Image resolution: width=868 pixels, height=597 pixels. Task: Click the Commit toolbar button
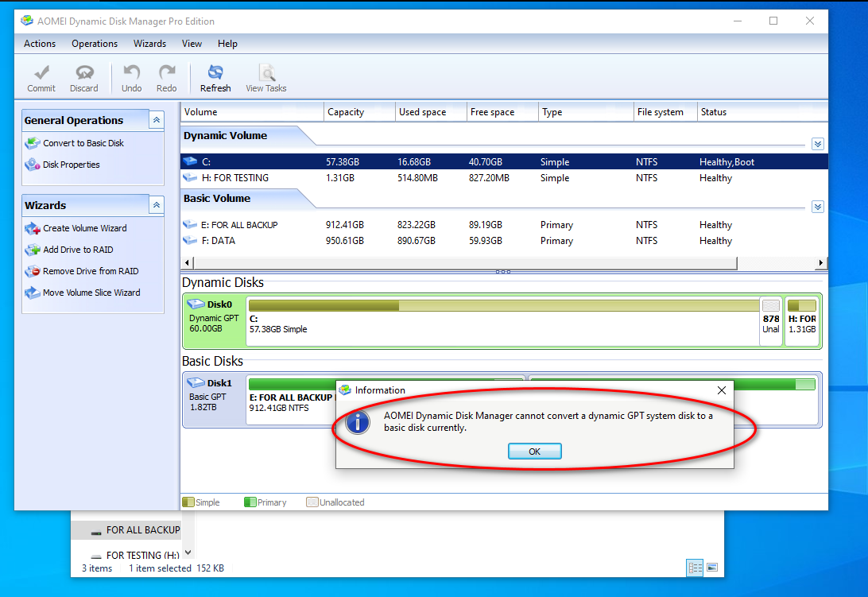[x=41, y=79]
